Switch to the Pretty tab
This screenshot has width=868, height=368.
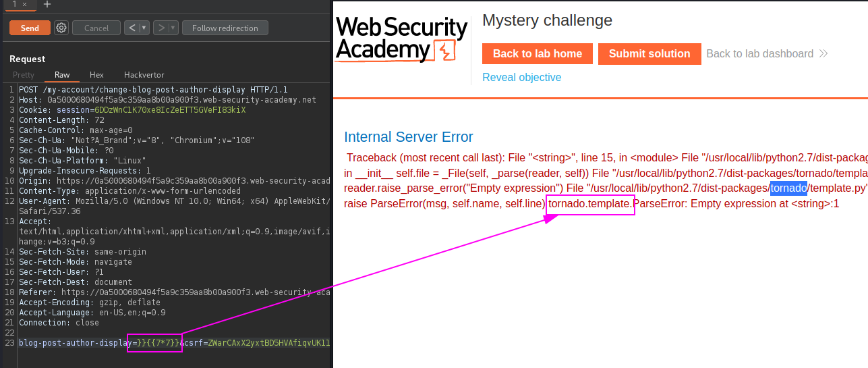tap(24, 75)
